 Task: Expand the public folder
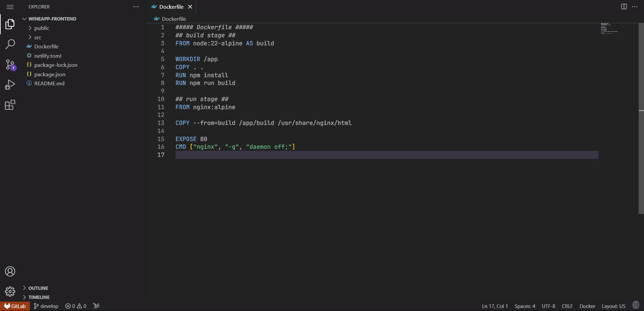click(x=42, y=28)
